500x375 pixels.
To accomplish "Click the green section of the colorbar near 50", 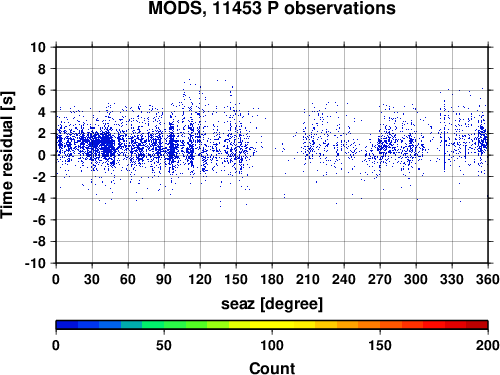I will click(163, 325).
